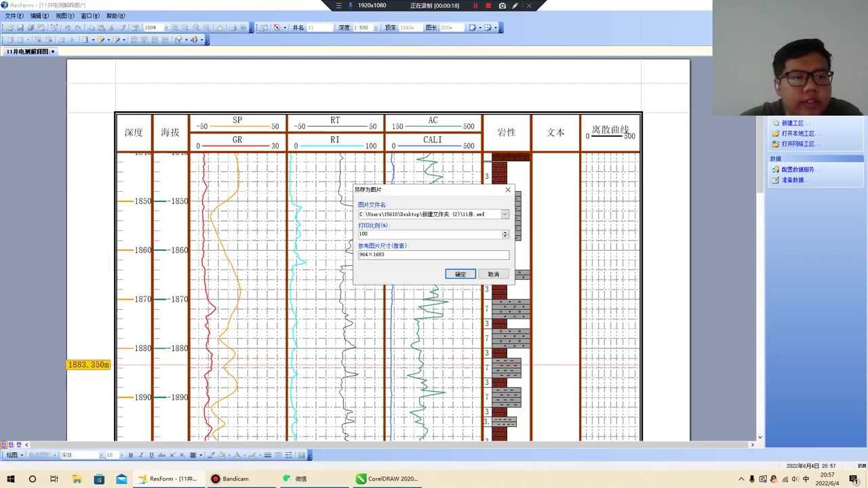
Task: Open the Mail app from taskbar
Action: pos(121,479)
